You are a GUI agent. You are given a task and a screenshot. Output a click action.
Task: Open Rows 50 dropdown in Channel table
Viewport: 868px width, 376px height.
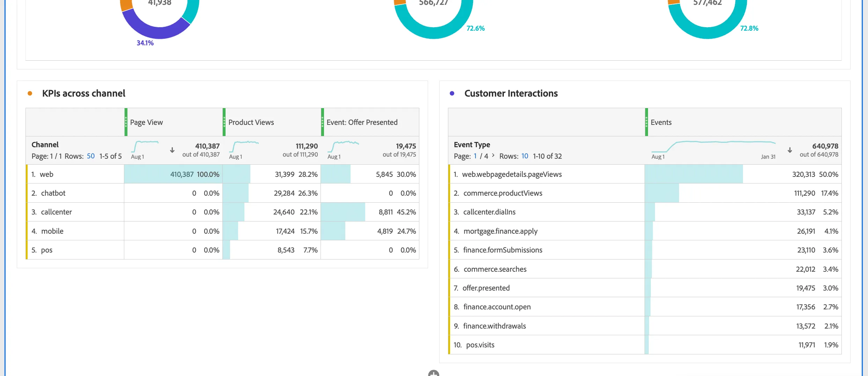[91, 156]
